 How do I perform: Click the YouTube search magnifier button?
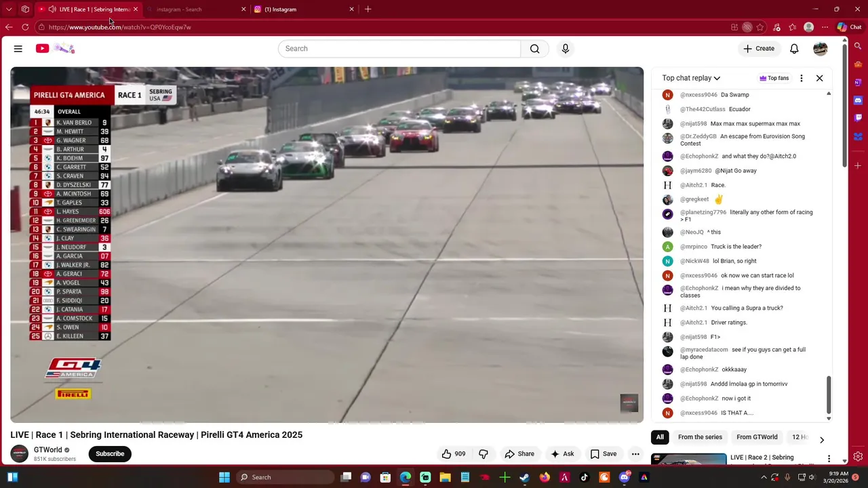[535, 49]
